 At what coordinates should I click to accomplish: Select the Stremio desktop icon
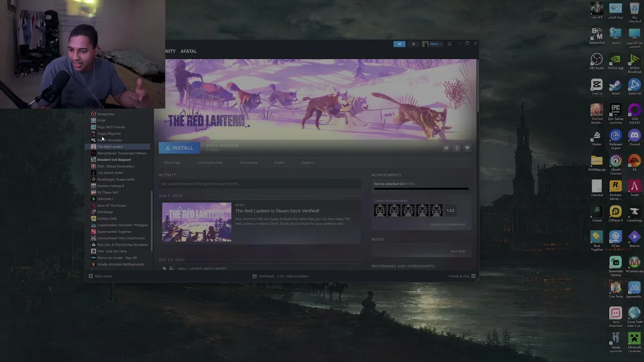click(x=634, y=239)
